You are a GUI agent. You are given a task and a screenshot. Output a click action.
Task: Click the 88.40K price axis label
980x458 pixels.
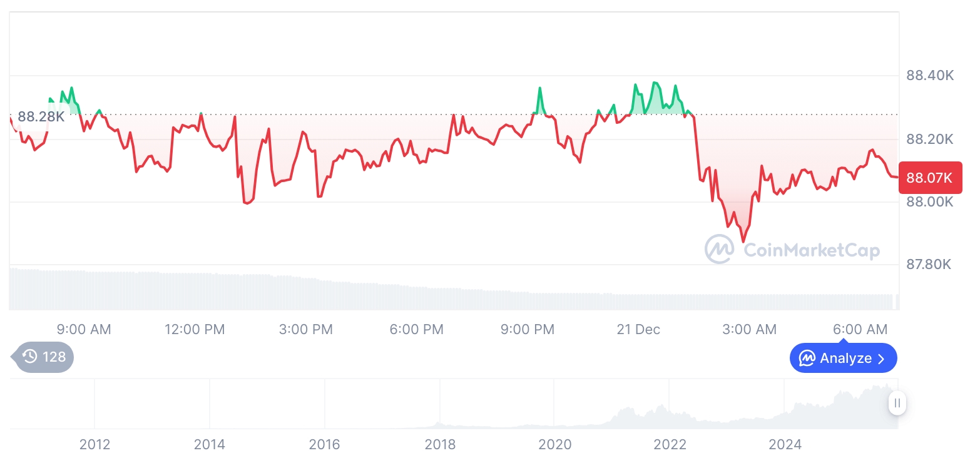(930, 76)
